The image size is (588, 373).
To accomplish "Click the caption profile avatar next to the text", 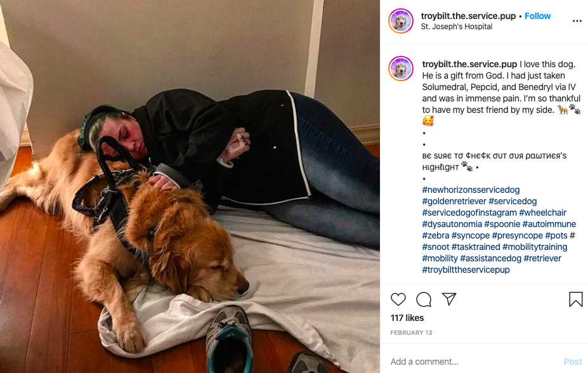I will pos(401,69).
